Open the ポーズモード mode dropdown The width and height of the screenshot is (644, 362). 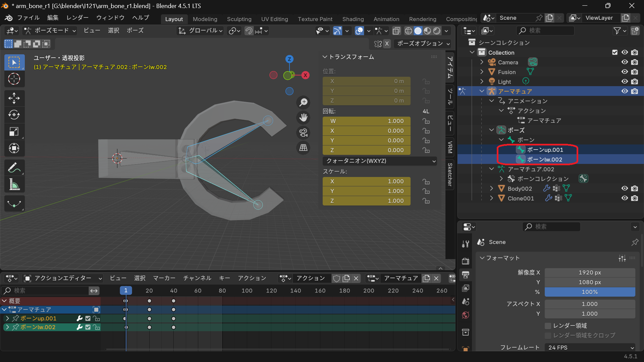(x=50, y=31)
